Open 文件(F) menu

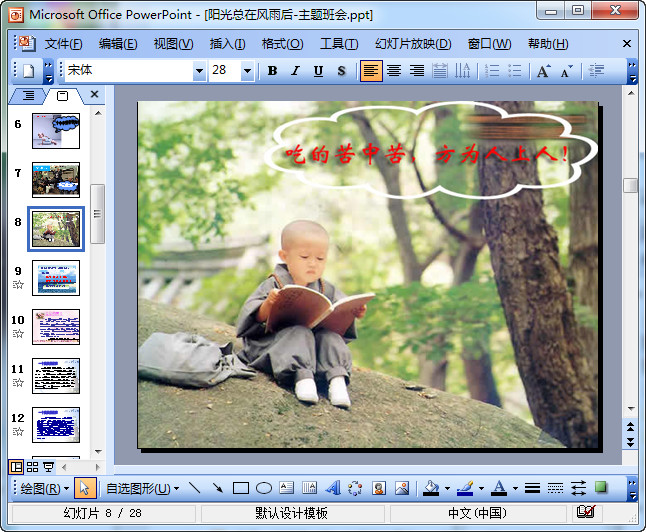point(63,44)
